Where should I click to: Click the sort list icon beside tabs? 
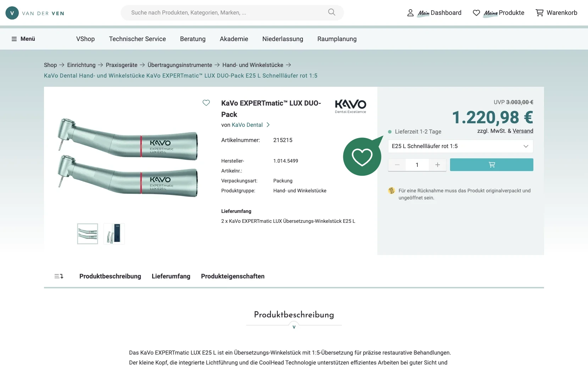tap(59, 276)
